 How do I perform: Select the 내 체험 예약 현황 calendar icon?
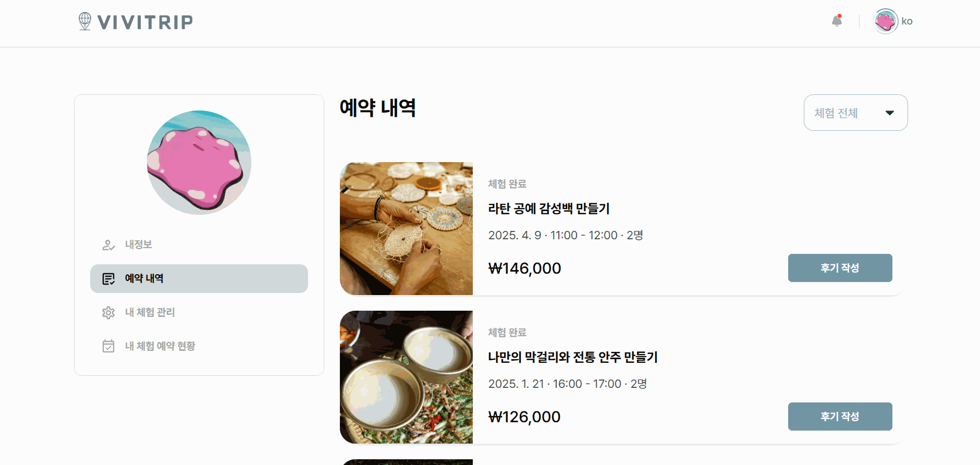108,346
